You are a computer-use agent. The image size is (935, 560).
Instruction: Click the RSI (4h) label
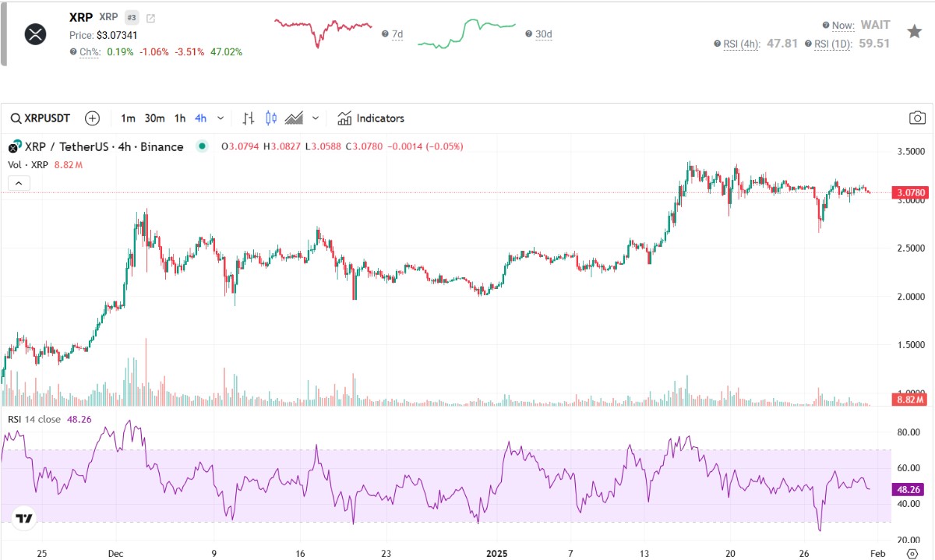(x=742, y=44)
